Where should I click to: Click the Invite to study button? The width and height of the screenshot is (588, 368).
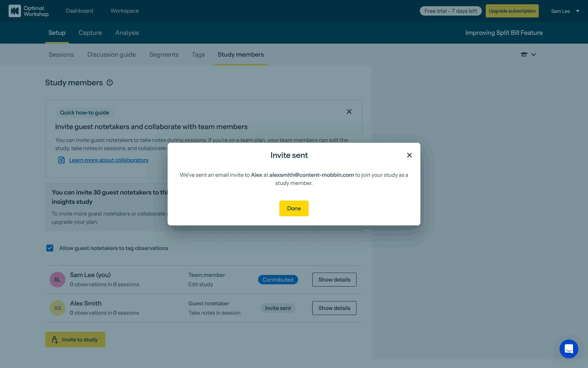[75, 339]
